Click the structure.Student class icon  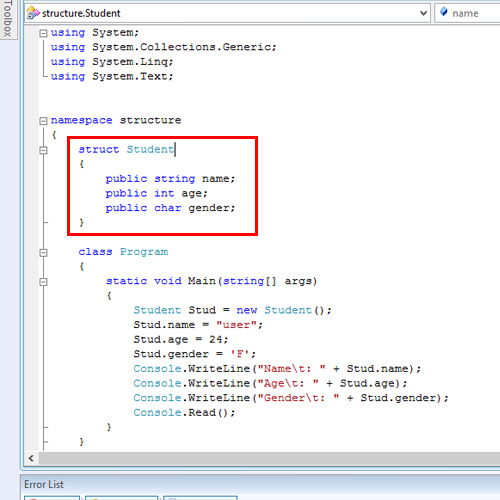click(x=33, y=13)
